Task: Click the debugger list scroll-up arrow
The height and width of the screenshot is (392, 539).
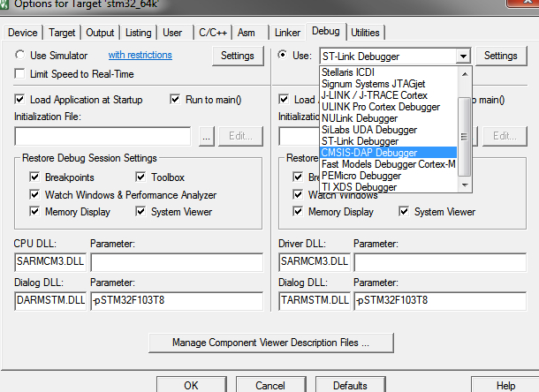Action: (465, 74)
